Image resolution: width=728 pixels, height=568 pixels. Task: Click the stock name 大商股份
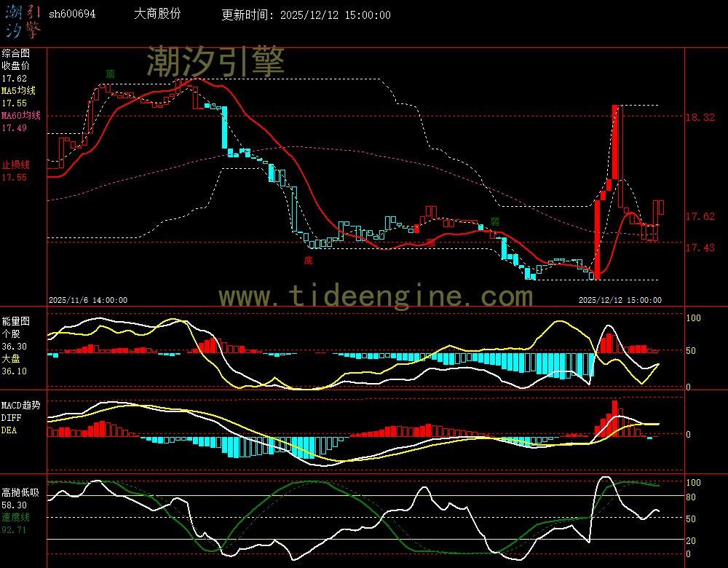[158, 15]
